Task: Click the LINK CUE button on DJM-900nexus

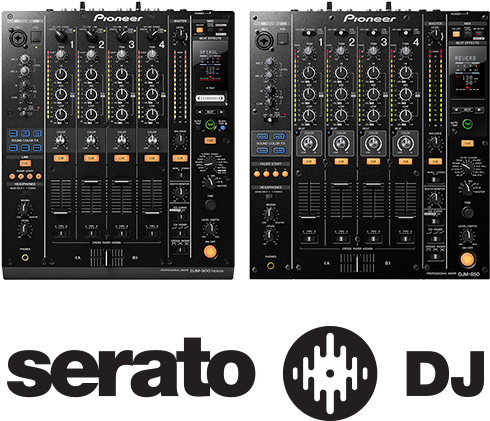Action: coord(25,163)
